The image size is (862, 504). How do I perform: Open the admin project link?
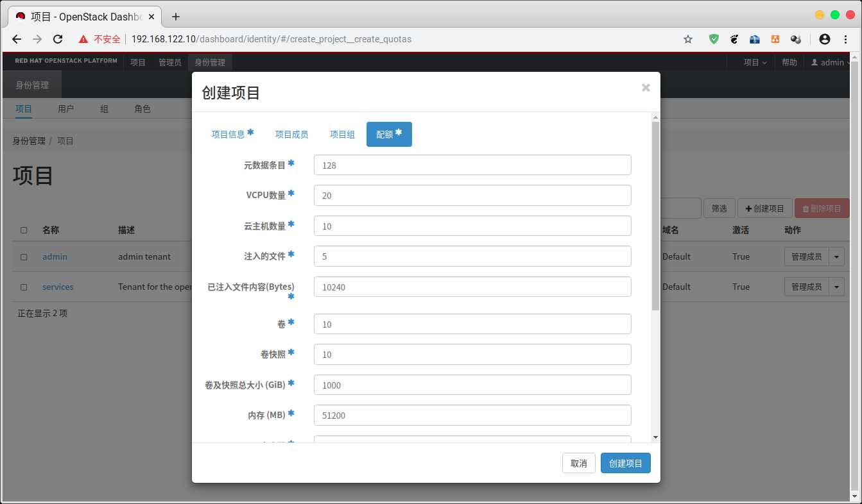click(55, 256)
